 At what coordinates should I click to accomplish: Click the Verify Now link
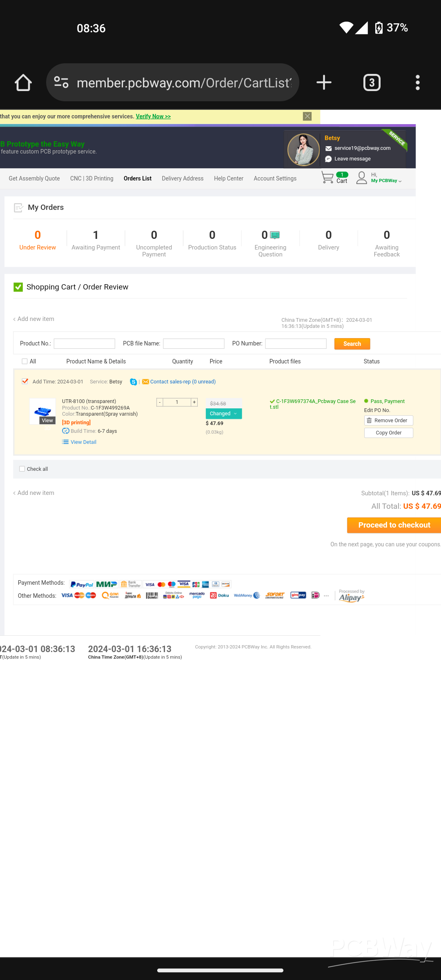[153, 116]
